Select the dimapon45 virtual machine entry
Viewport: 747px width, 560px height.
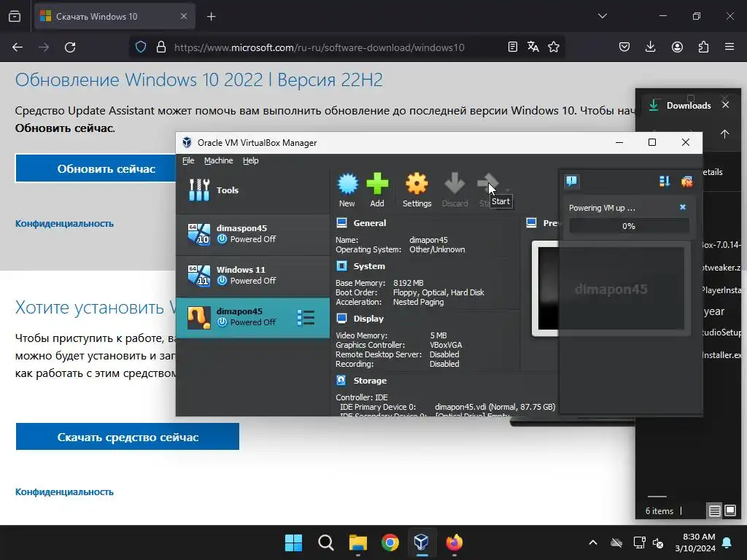[x=252, y=318]
